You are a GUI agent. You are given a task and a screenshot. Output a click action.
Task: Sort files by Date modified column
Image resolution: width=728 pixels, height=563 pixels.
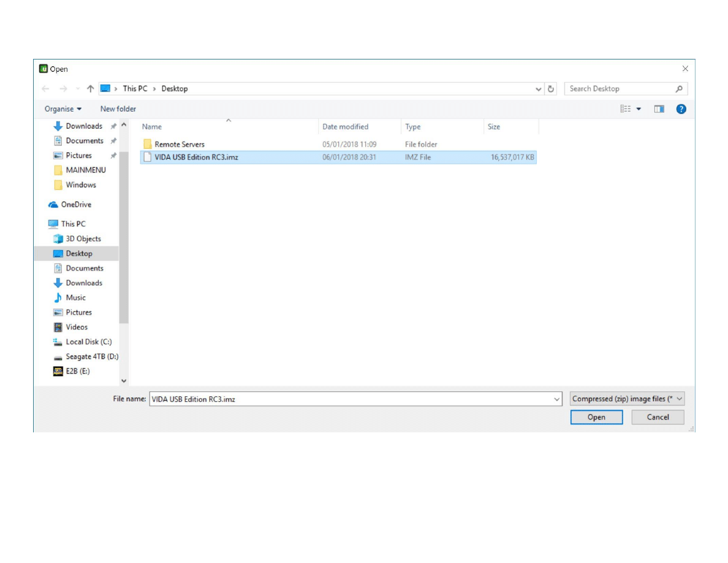pos(346,127)
